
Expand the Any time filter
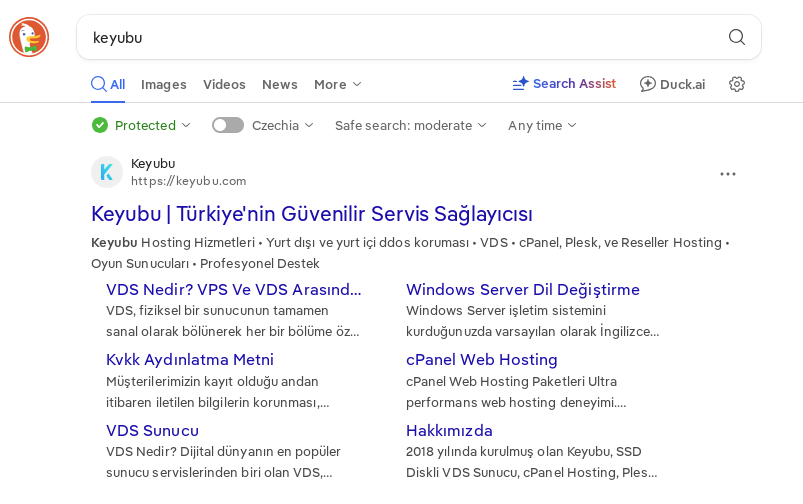(x=542, y=125)
